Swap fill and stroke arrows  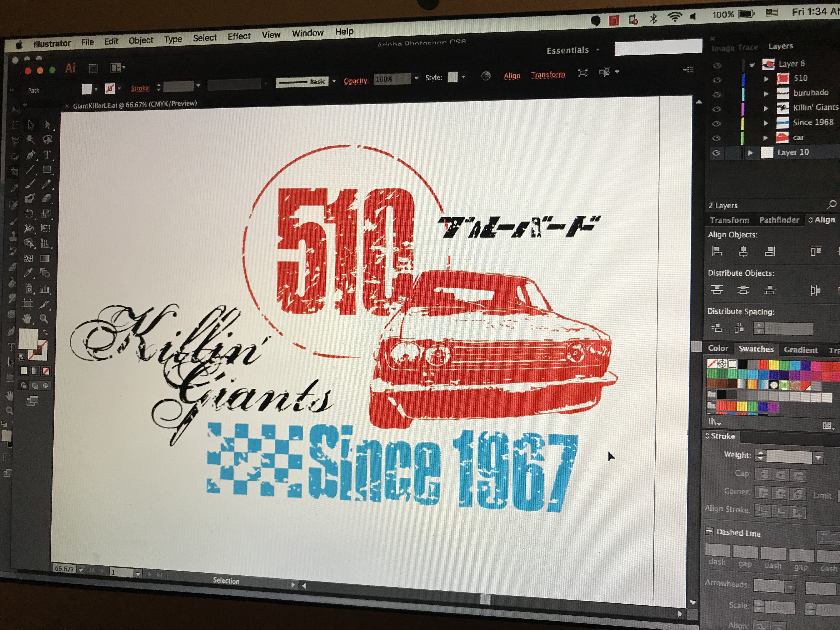pyautogui.click(x=45, y=332)
